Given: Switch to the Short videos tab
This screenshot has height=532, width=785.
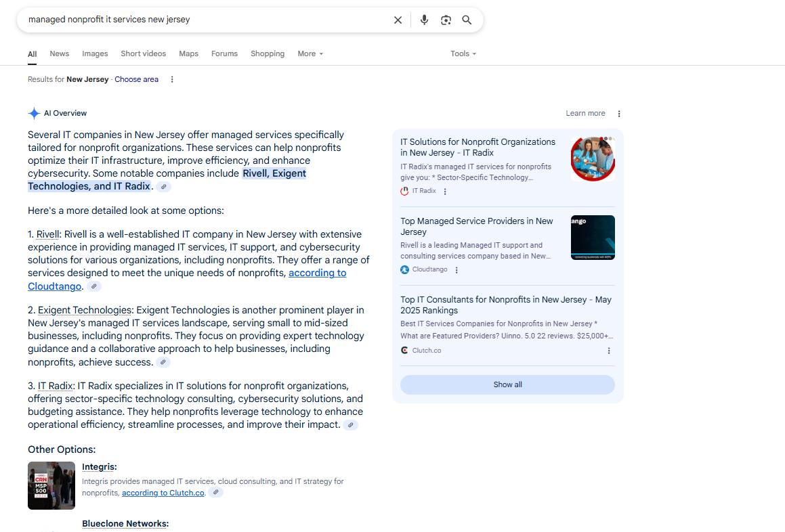Looking at the screenshot, I should click(x=143, y=53).
